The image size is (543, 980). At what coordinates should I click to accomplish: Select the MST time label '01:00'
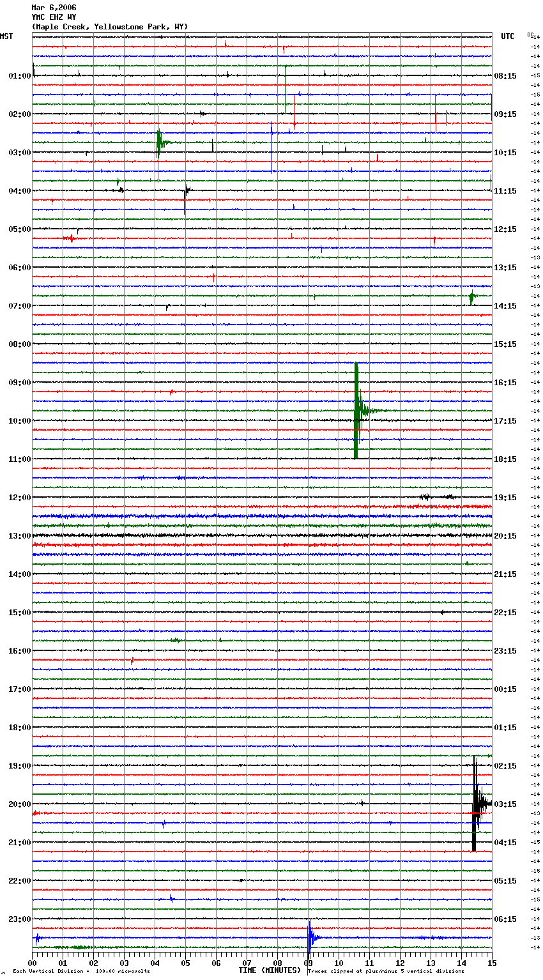[20, 76]
